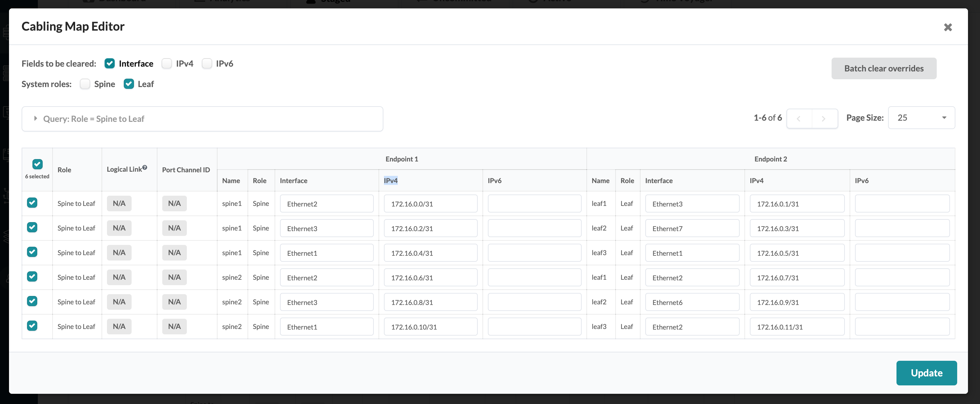Go to next page arrow
The image size is (980, 404).
tap(824, 119)
